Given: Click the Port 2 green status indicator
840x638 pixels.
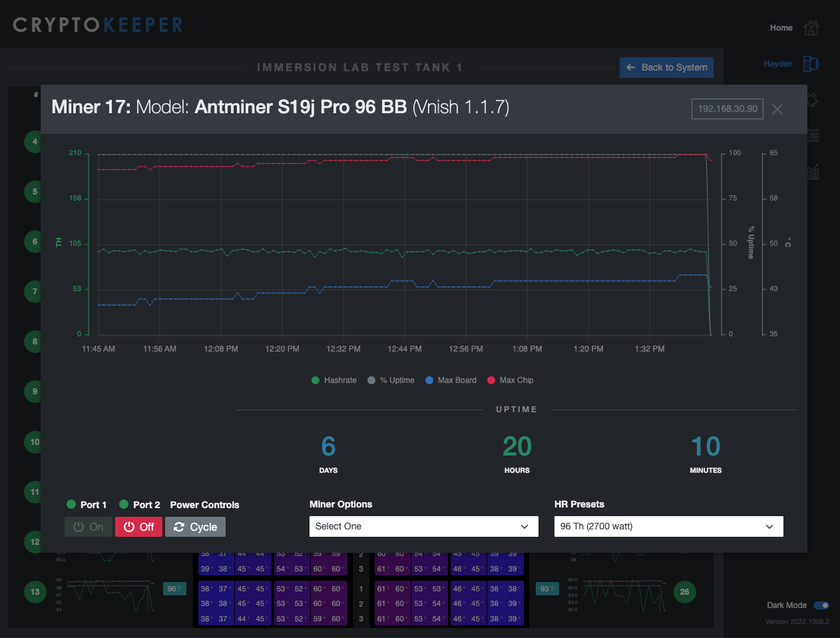Looking at the screenshot, I should click(x=125, y=505).
